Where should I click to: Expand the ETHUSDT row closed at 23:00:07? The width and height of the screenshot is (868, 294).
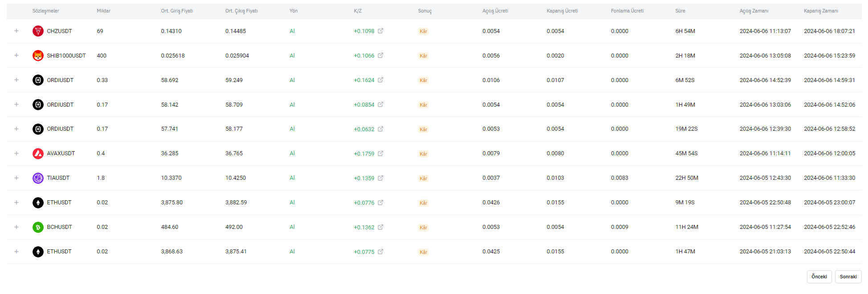point(16,203)
